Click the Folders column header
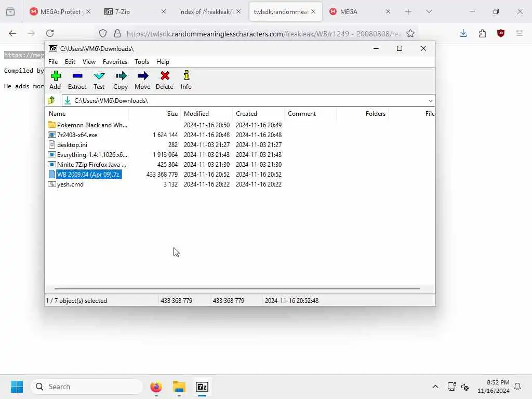The image size is (532, 399). click(x=362, y=114)
